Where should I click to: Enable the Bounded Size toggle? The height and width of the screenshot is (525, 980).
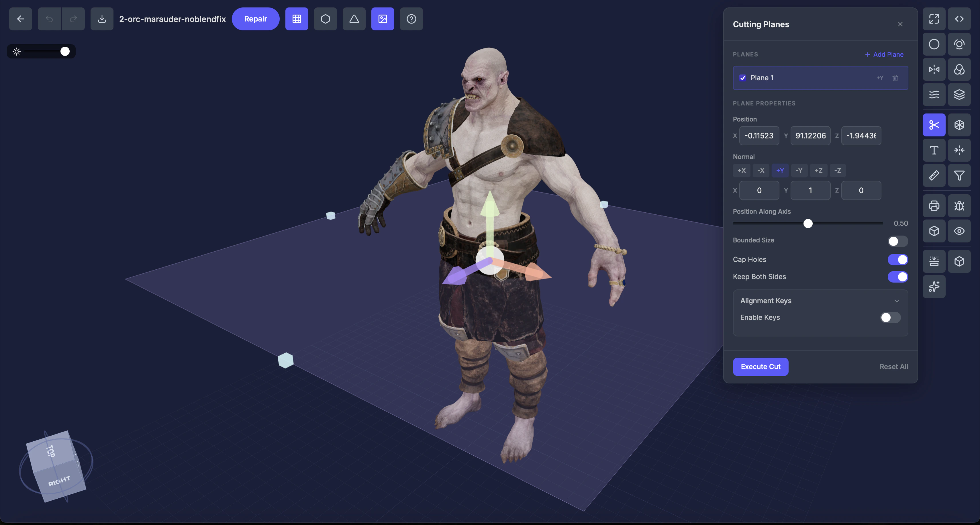point(897,241)
